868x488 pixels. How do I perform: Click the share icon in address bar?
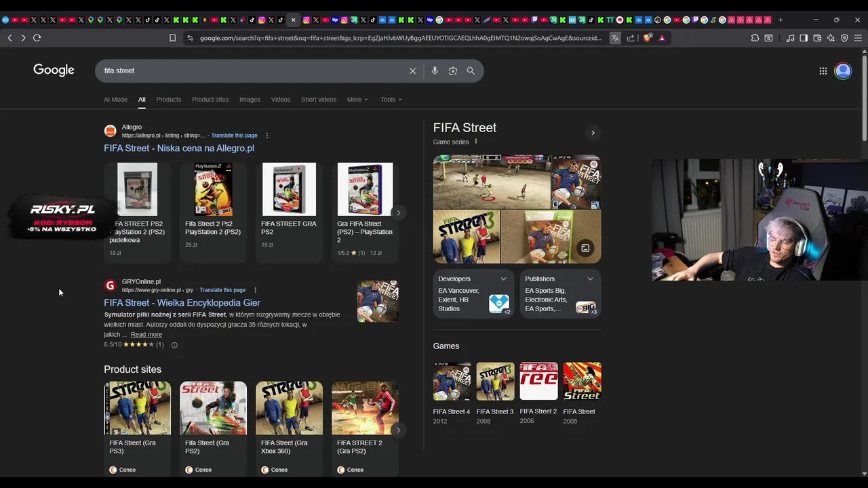click(x=631, y=38)
